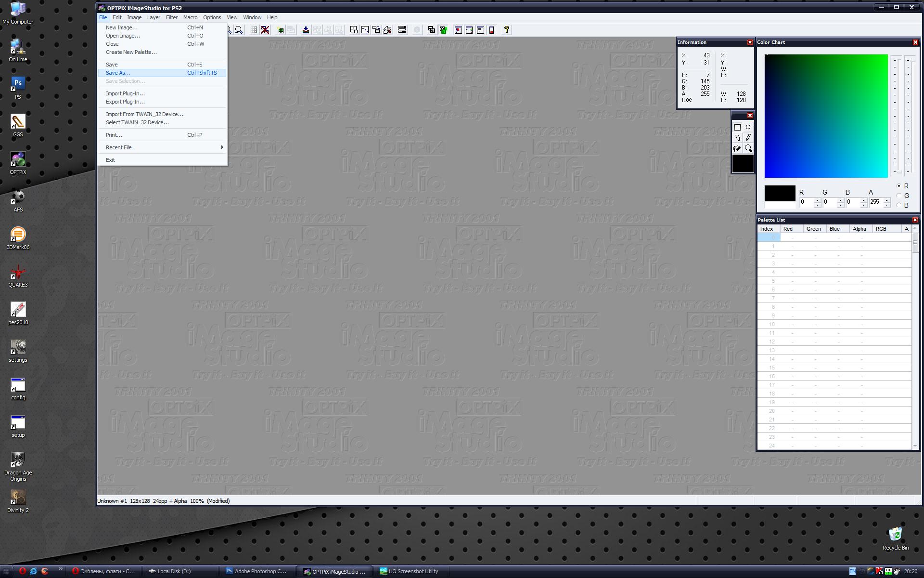
Task: Select the pencil draw tool
Action: [x=748, y=138]
